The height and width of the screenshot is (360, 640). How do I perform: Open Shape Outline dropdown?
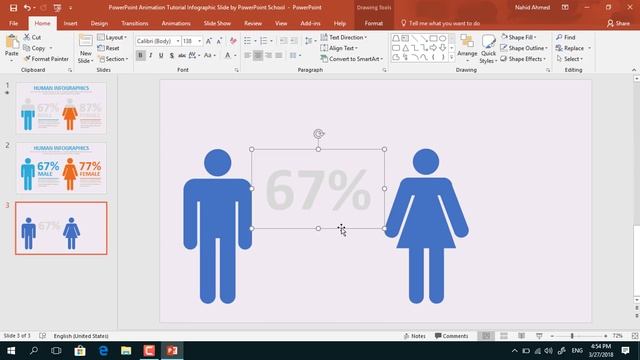pos(524,48)
